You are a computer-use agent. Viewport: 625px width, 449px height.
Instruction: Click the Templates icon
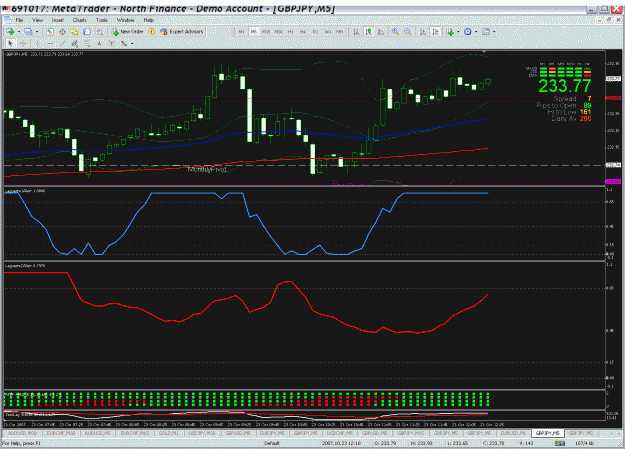[x=486, y=32]
